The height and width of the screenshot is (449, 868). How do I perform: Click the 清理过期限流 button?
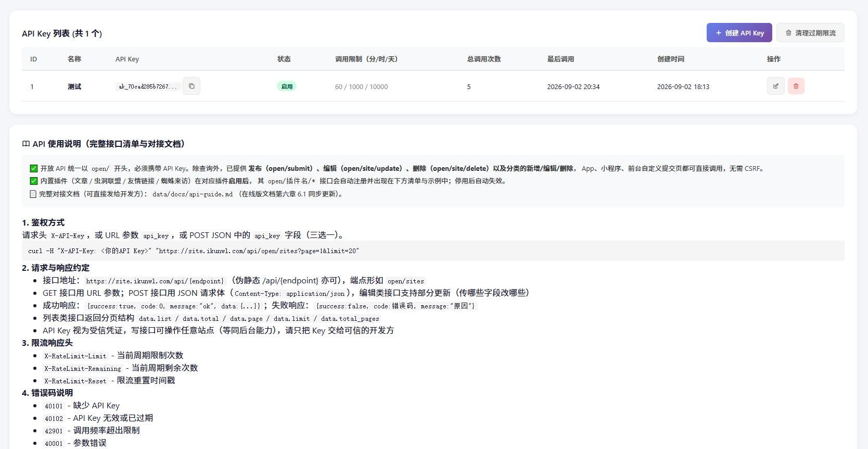[810, 33]
